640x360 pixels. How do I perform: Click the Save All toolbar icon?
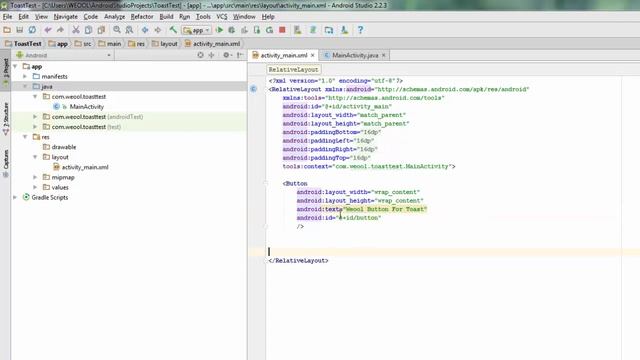(x=19, y=30)
